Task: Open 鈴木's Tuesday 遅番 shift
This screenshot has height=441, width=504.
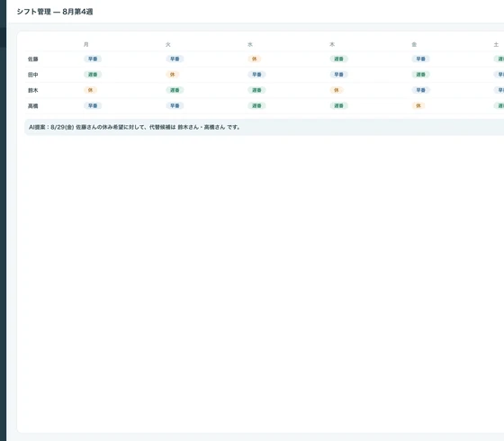Action: click(175, 90)
